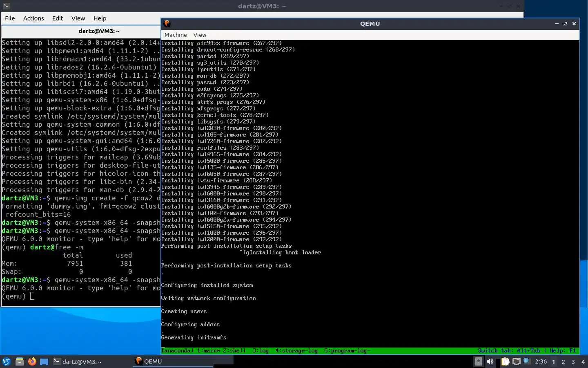The image size is (588, 368).
Task: Click the 3:log anaconda tab label
Action: 261,350
